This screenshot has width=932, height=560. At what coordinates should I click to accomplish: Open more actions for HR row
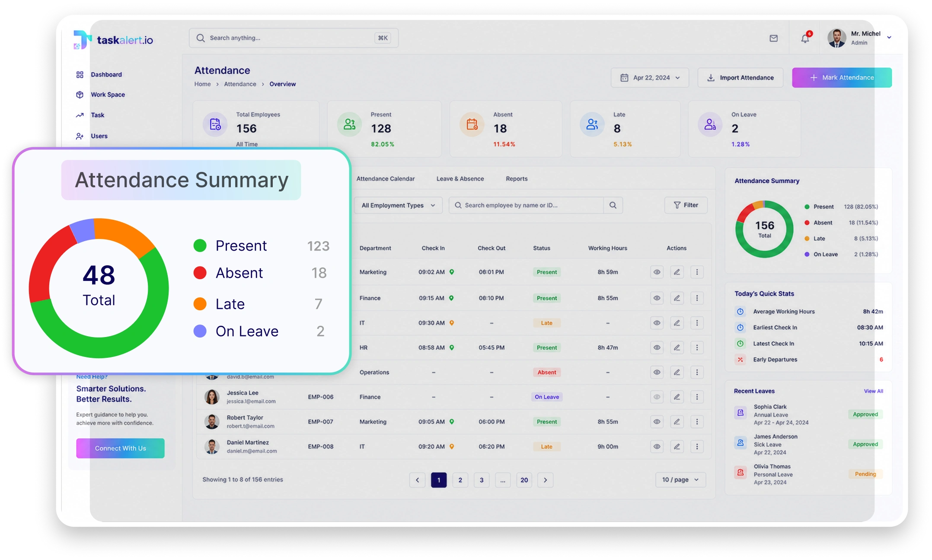(697, 347)
